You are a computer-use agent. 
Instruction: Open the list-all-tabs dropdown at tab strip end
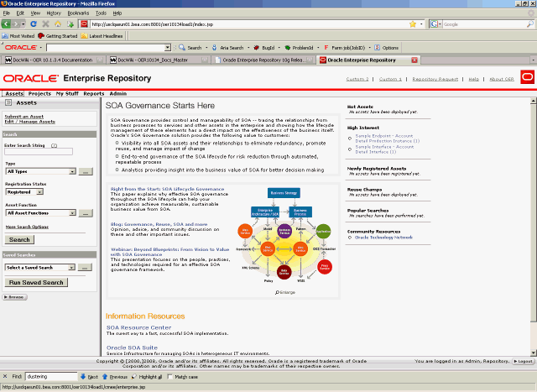click(x=533, y=60)
